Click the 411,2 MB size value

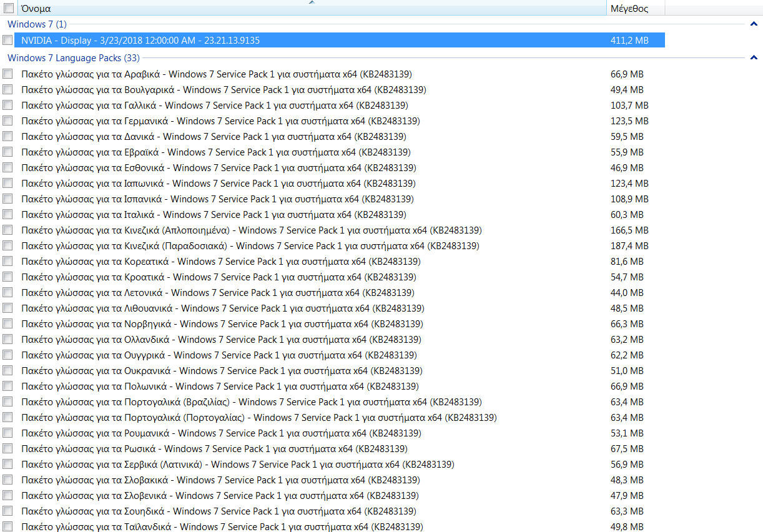tap(629, 40)
